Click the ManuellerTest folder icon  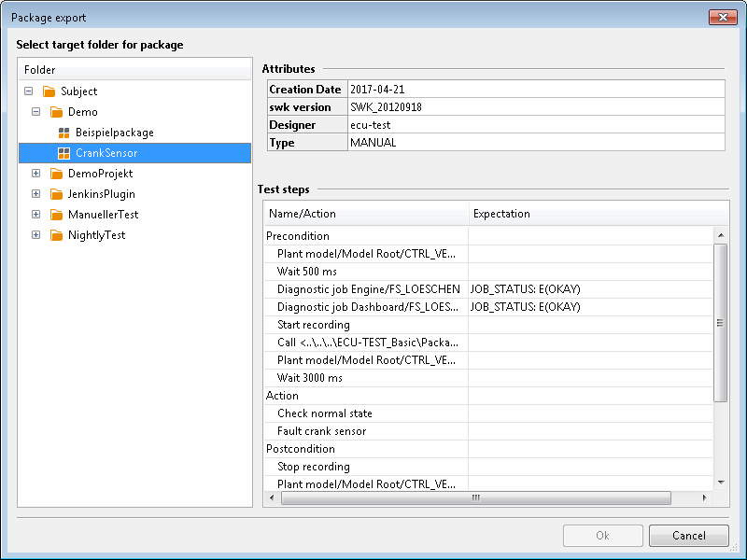click(56, 215)
